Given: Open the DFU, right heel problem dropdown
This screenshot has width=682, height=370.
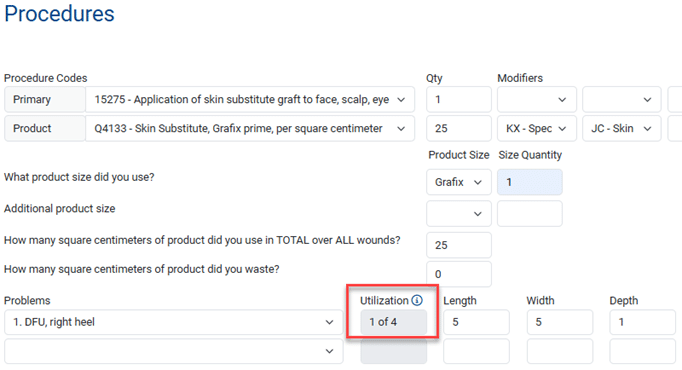Looking at the screenshot, I should [x=174, y=322].
